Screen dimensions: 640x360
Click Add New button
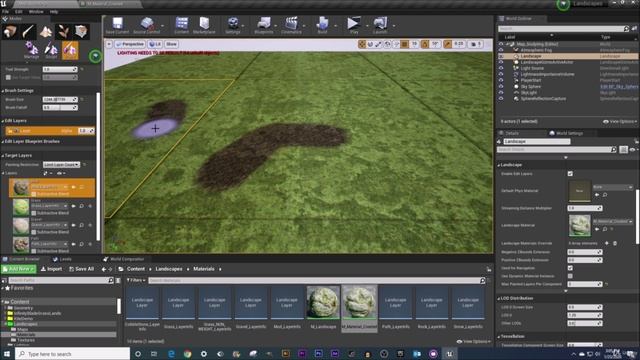tap(18, 269)
